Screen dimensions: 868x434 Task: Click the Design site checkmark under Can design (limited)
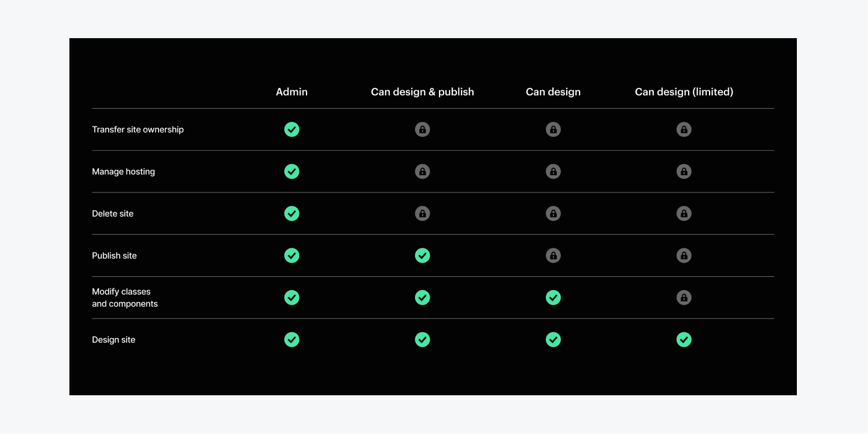point(684,340)
